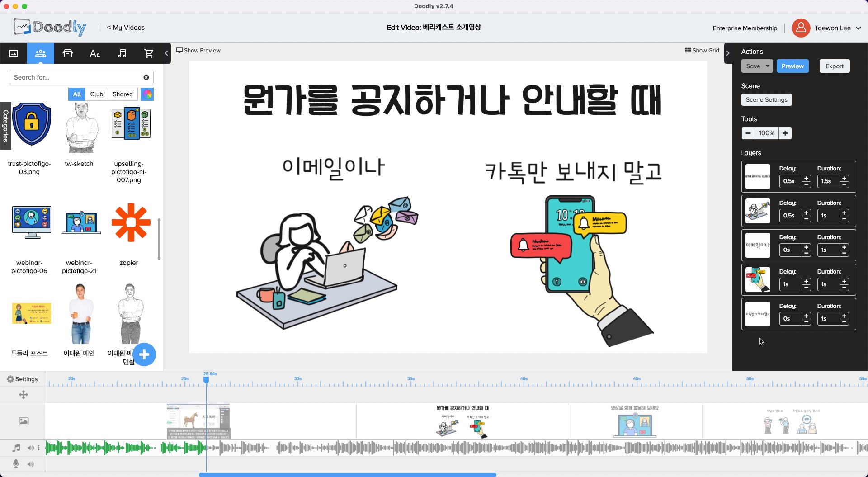
Task: Click the user avatar icon
Action: [x=801, y=28]
